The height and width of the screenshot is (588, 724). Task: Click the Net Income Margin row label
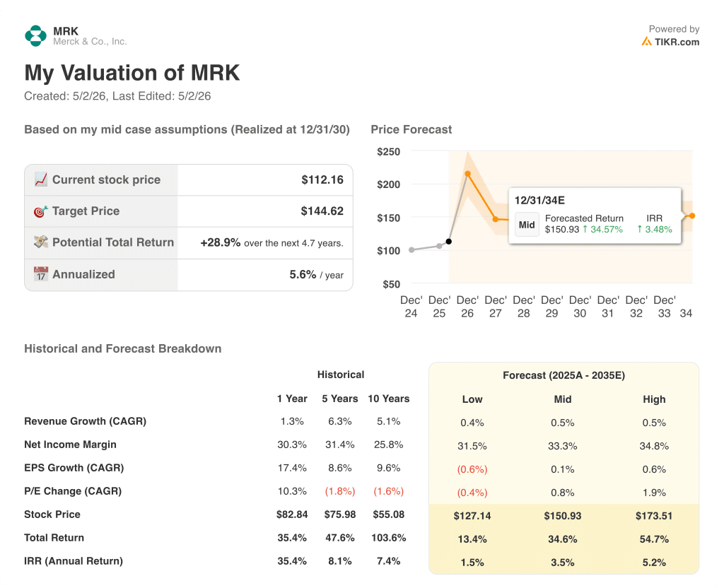pos(70,445)
